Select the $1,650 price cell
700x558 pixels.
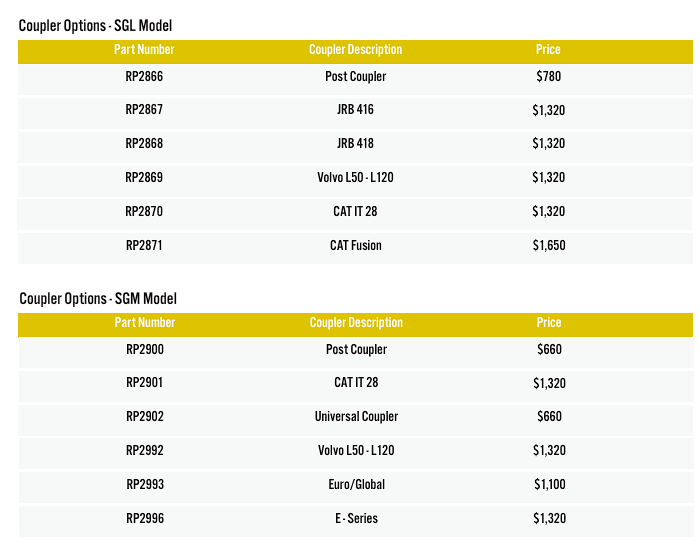tap(548, 246)
